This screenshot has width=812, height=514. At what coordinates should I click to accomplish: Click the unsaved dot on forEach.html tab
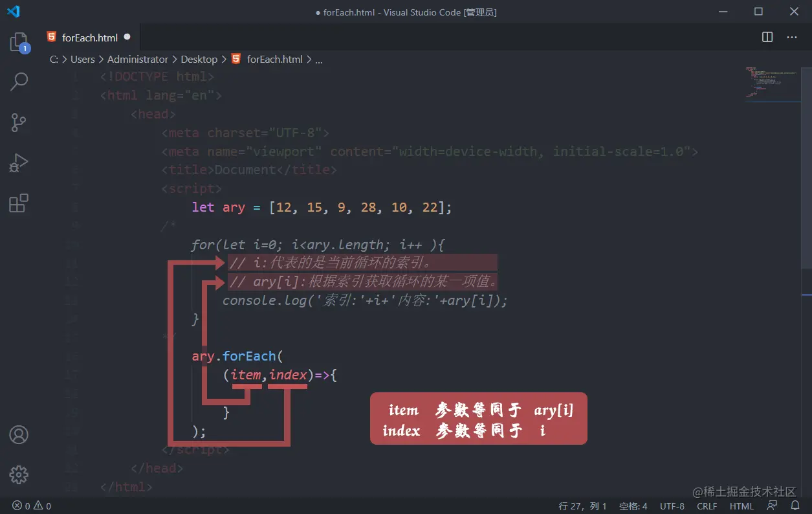click(x=127, y=37)
